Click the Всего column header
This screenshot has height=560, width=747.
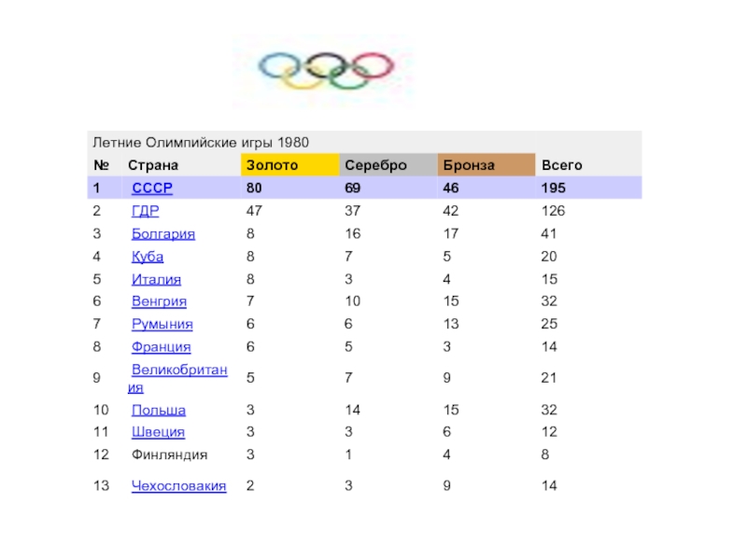click(x=562, y=165)
